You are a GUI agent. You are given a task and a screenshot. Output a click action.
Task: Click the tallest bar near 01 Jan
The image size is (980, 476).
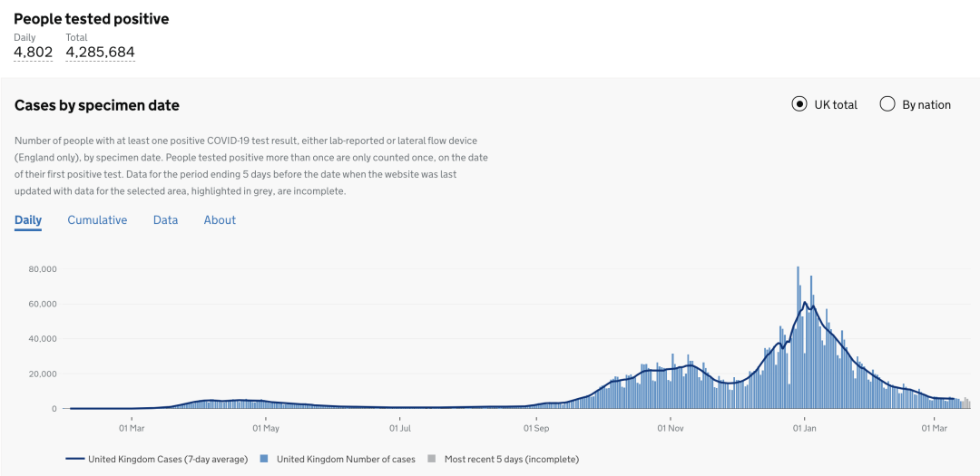pos(799,337)
